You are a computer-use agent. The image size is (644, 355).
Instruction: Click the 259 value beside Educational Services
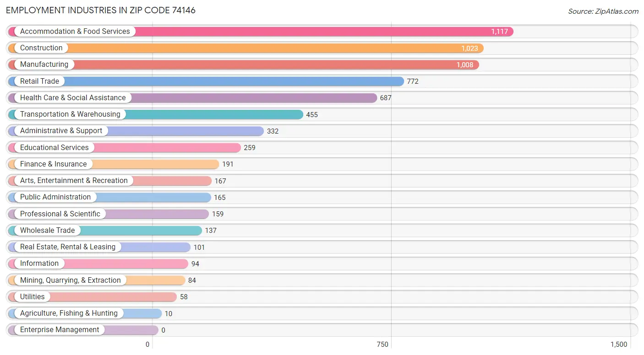click(x=250, y=148)
